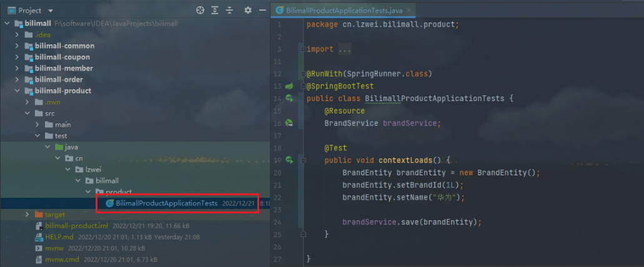Image resolution: width=644 pixels, height=267 pixels.
Task: Click the bean navigation gutter icon on line 16
Action: [x=289, y=123]
